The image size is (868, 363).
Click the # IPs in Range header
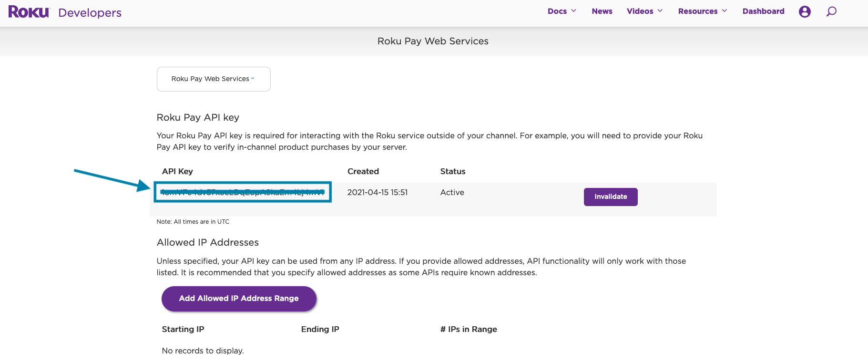[469, 329]
